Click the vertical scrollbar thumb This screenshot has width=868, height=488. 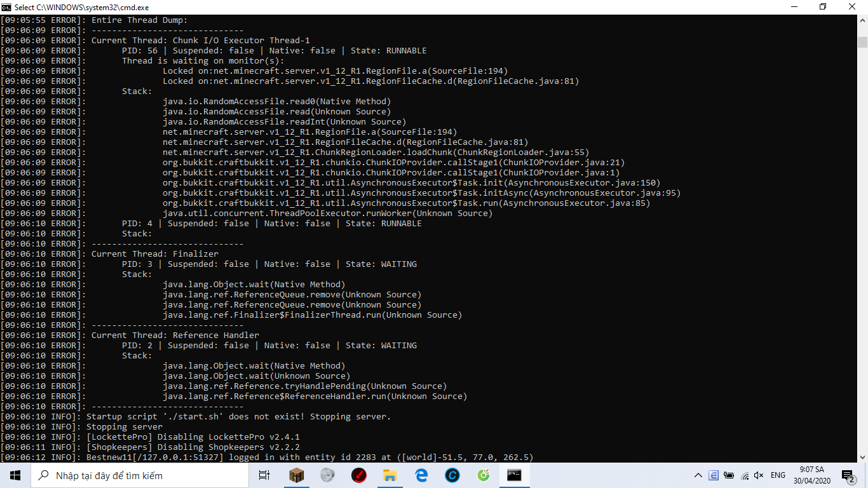tap(862, 42)
